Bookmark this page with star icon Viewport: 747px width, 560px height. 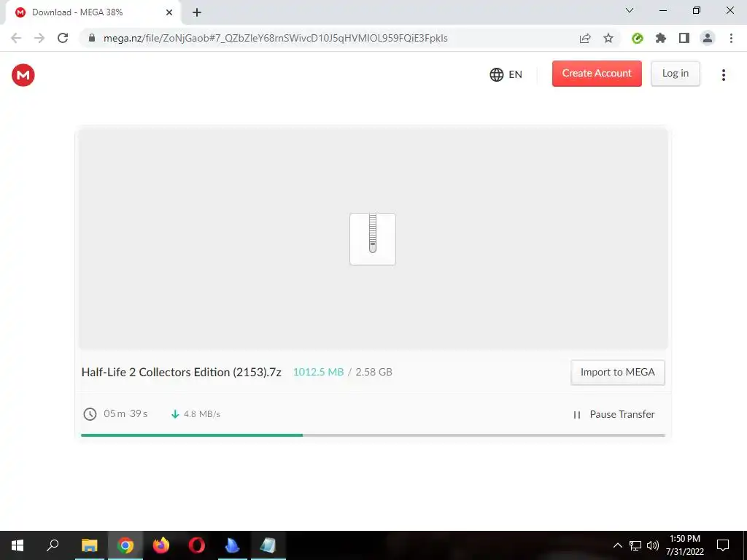click(x=608, y=38)
